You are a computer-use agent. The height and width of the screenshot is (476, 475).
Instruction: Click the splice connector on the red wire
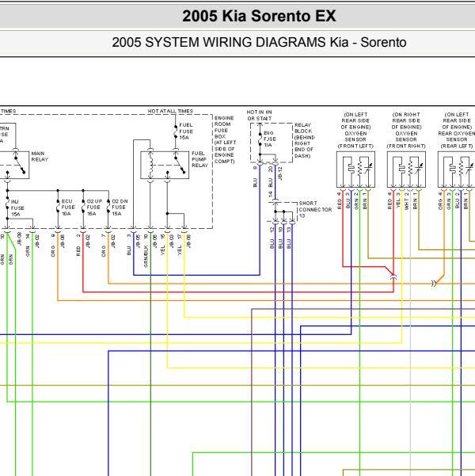click(393, 276)
